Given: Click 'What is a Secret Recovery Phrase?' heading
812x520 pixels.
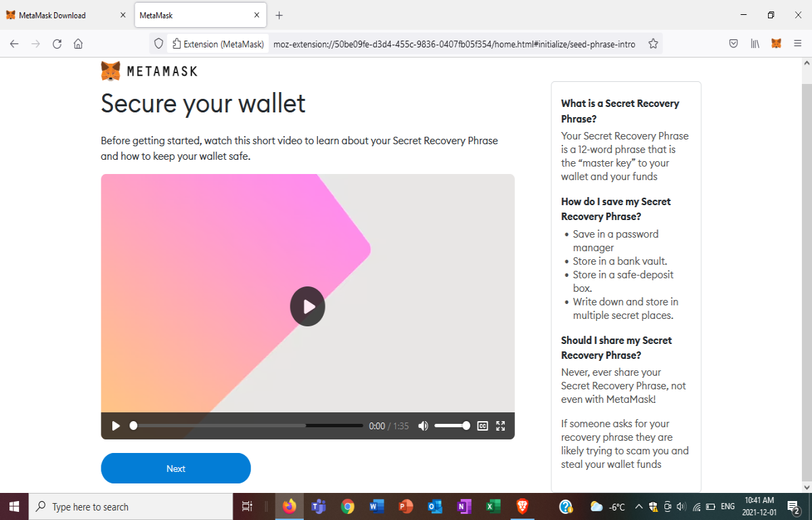Looking at the screenshot, I should coord(620,111).
